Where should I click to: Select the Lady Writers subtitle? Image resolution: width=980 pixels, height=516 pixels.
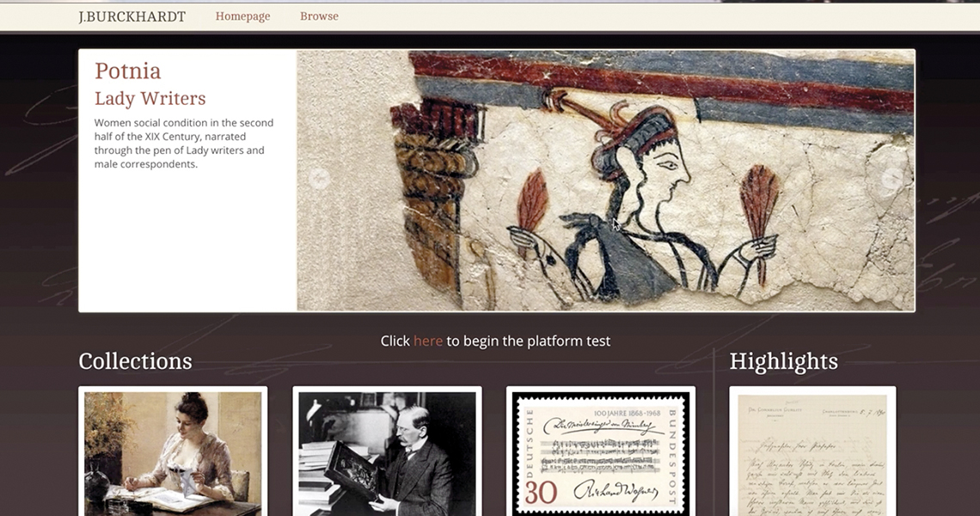(150, 98)
